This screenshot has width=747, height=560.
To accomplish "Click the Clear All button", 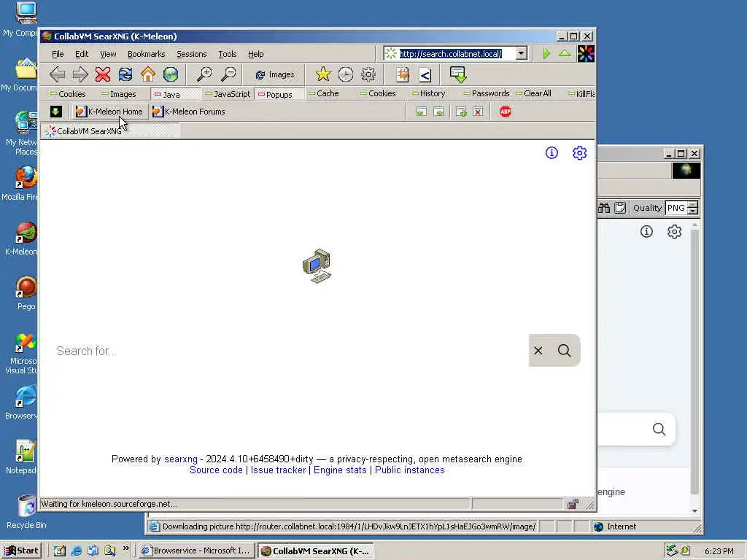I will pyautogui.click(x=533, y=94).
